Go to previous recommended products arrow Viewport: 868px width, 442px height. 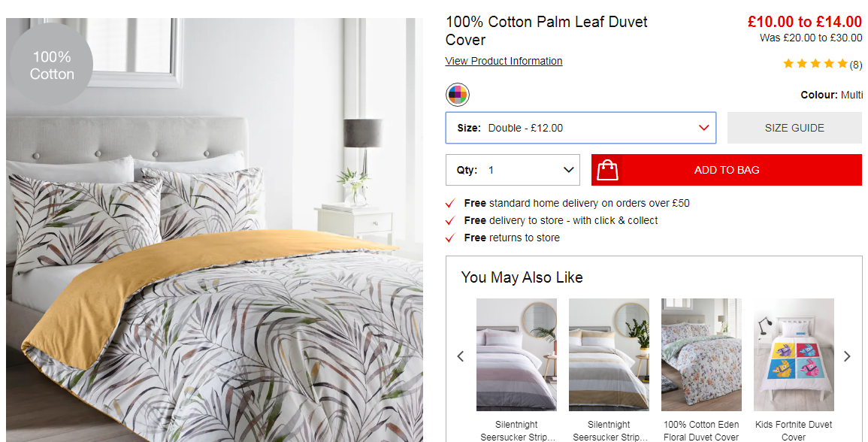[x=461, y=356]
